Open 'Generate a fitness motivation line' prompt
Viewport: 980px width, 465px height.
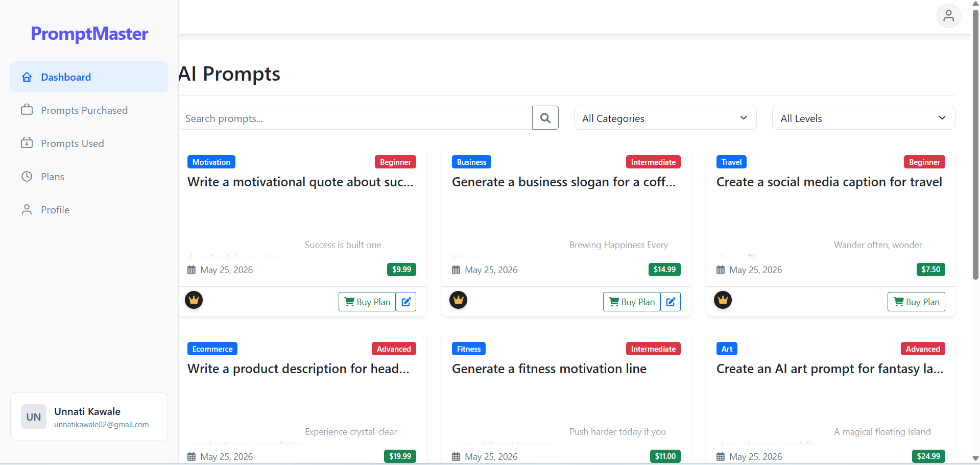click(x=549, y=369)
